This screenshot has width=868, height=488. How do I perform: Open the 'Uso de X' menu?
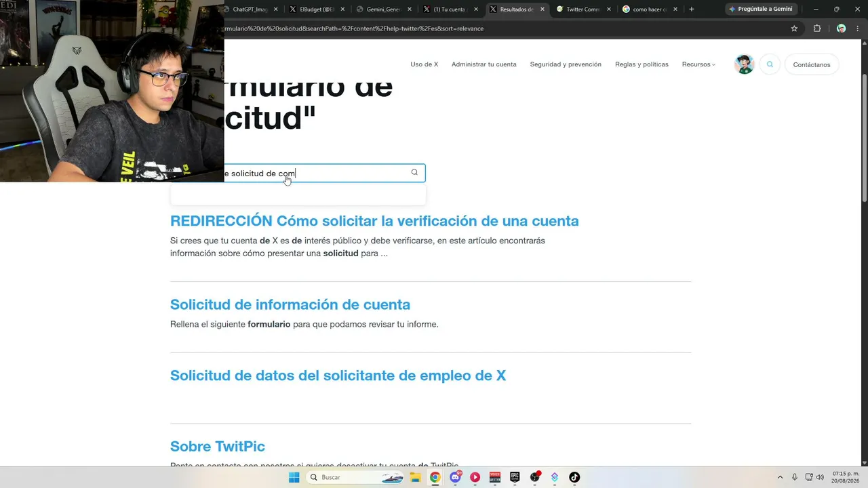tap(425, 64)
